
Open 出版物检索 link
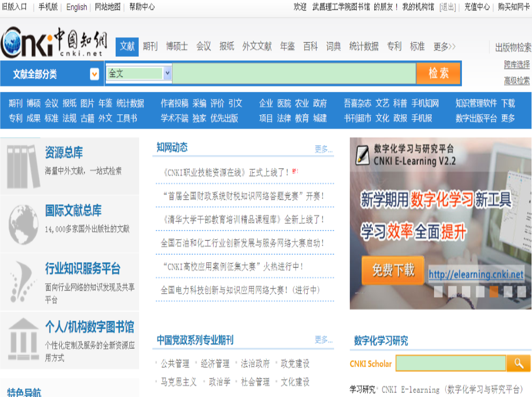pos(513,48)
